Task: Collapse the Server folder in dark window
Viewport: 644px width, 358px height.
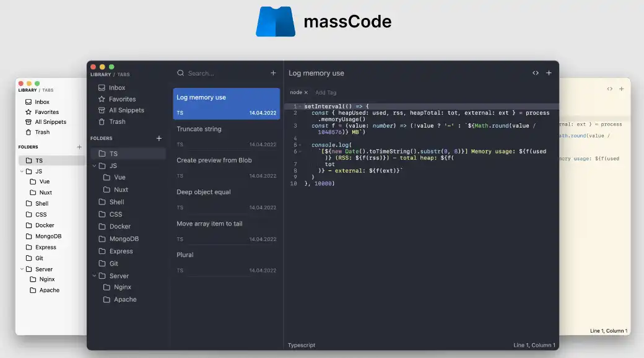Action: click(95, 276)
